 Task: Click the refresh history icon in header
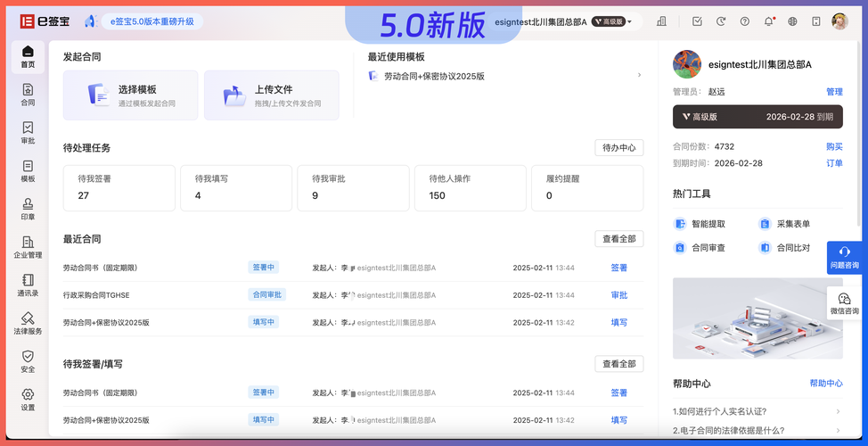pos(721,21)
